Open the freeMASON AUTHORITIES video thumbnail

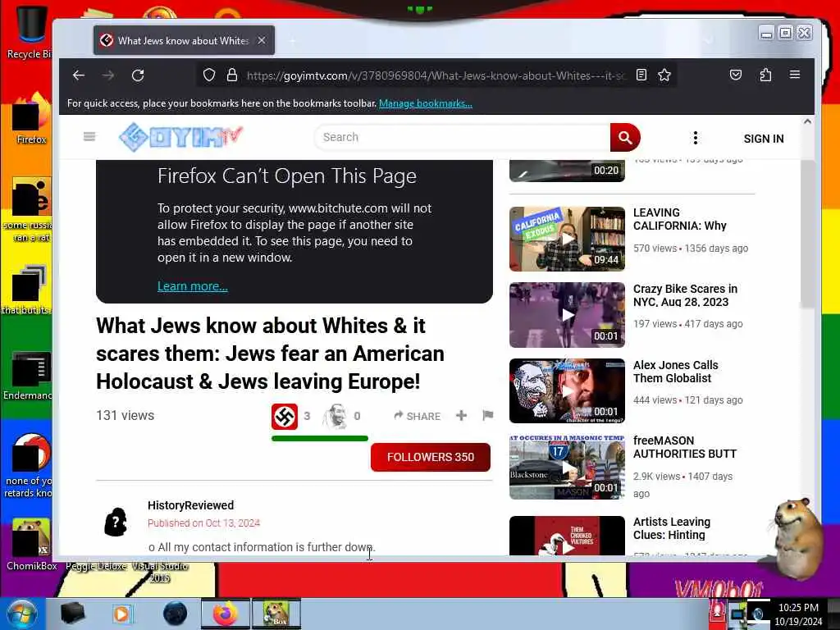567,467
